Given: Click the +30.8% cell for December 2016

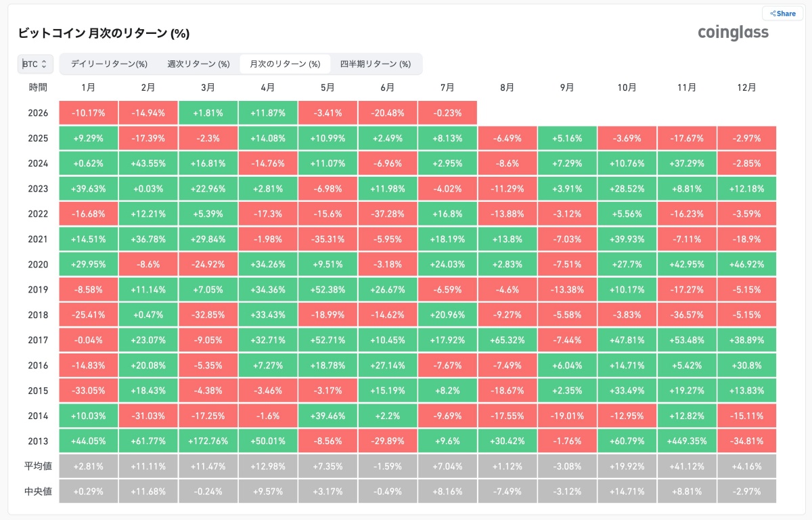Looking at the screenshot, I should click(747, 365).
